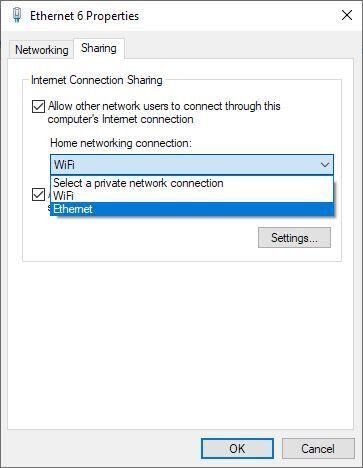Image resolution: width=363 pixels, height=468 pixels.
Task: Choose the highlighted Ethernet option
Action: [192, 209]
